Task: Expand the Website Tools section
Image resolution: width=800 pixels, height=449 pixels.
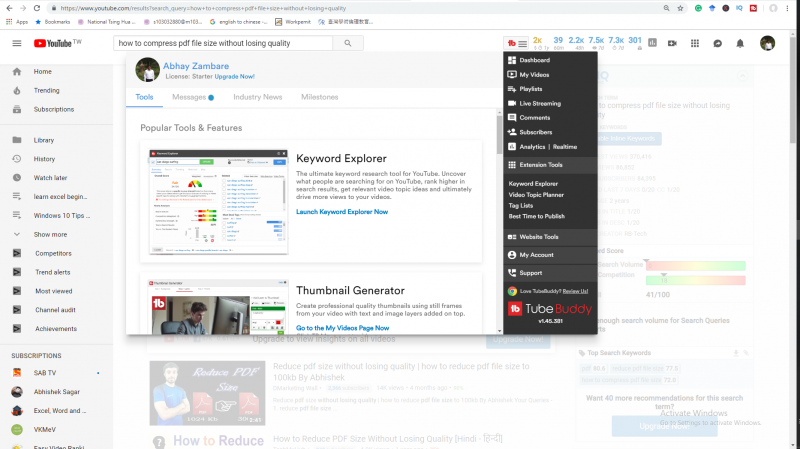Action: point(538,237)
